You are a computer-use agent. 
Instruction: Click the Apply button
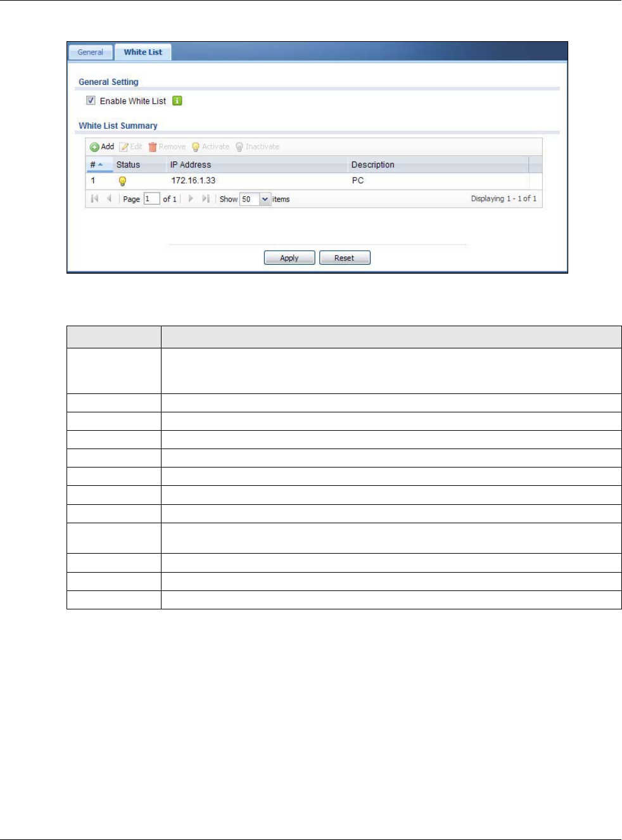pos(289,258)
